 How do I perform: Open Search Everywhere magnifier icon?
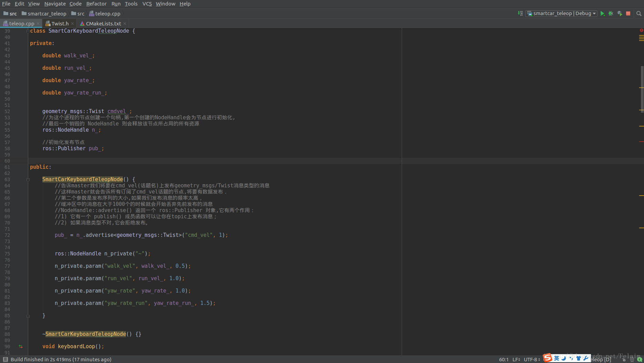[639, 13]
